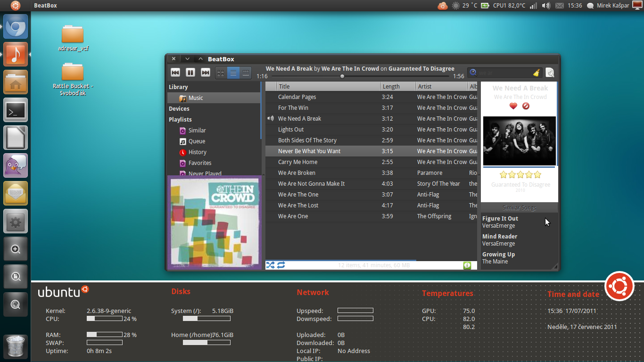Open Rattle Bucket - Svoboďák desktop folder
644x362 pixels.
(73, 78)
